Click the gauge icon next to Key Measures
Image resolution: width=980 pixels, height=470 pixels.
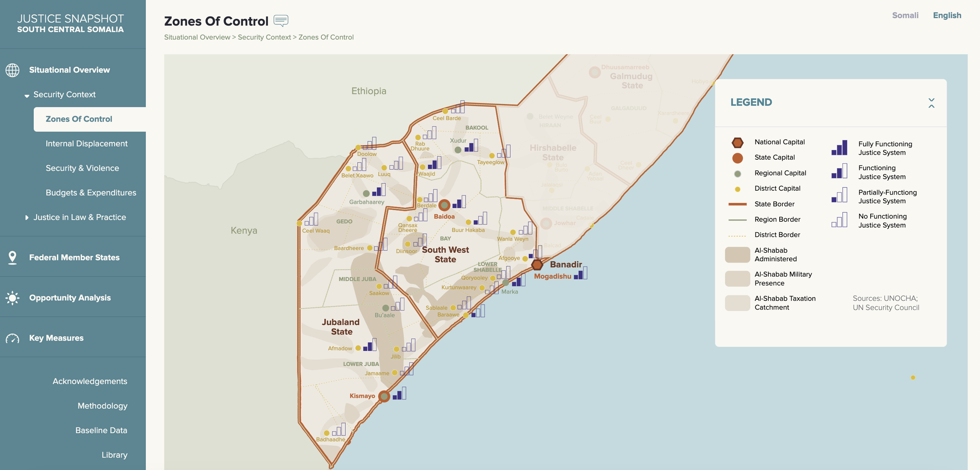pos(13,339)
